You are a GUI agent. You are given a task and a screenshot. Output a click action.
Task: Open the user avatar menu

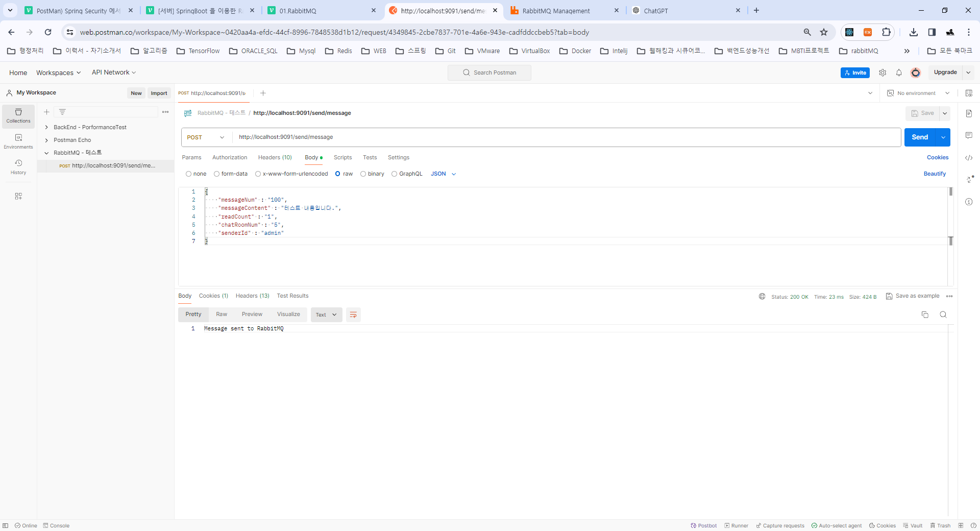(916, 73)
